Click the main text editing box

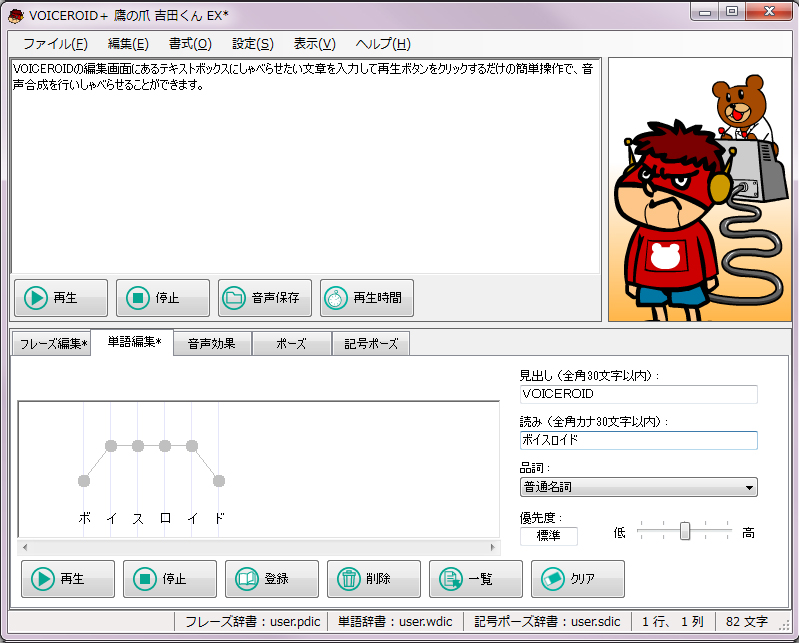coord(305,167)
